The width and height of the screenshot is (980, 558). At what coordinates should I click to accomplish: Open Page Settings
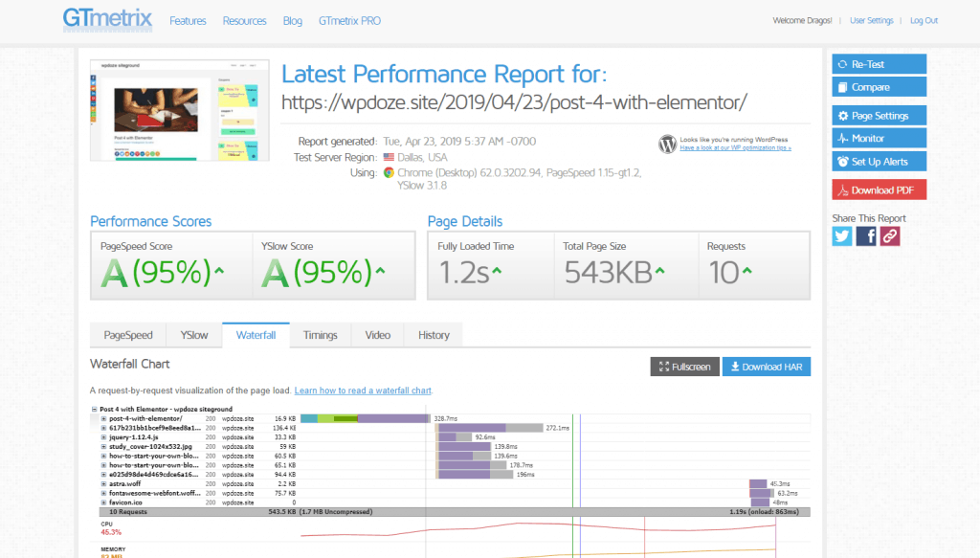point(879,116)
